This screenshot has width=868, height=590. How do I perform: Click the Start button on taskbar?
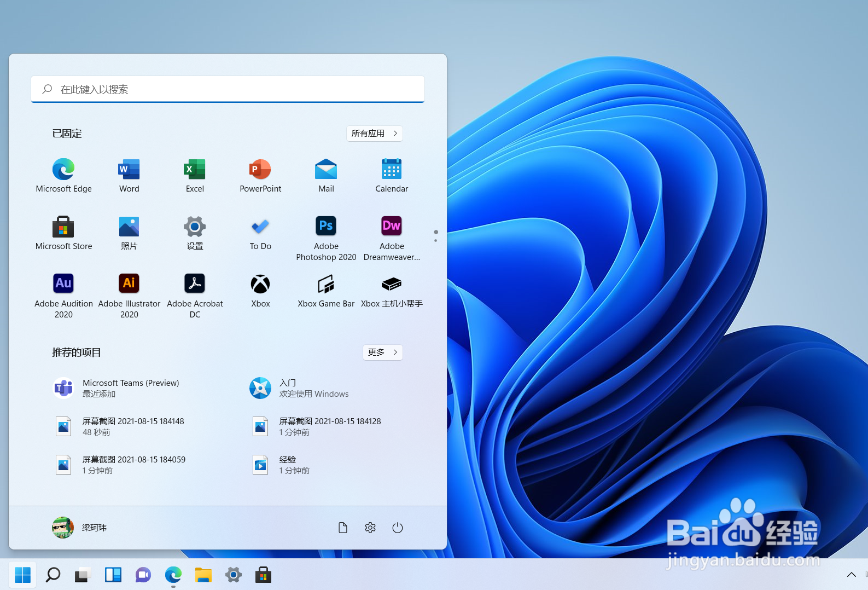coord(22,575)
